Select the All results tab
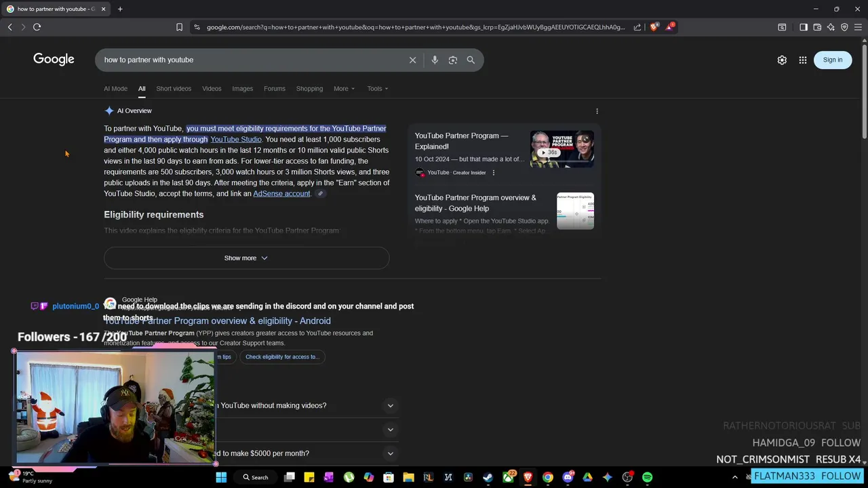Screen dimensions: 868x488 click(142, 89)
